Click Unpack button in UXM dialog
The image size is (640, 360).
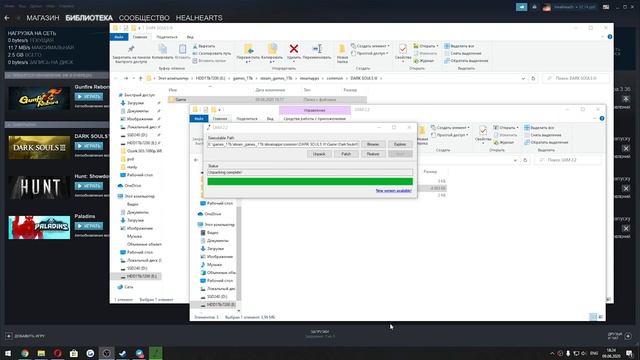[x=319, y=154]
